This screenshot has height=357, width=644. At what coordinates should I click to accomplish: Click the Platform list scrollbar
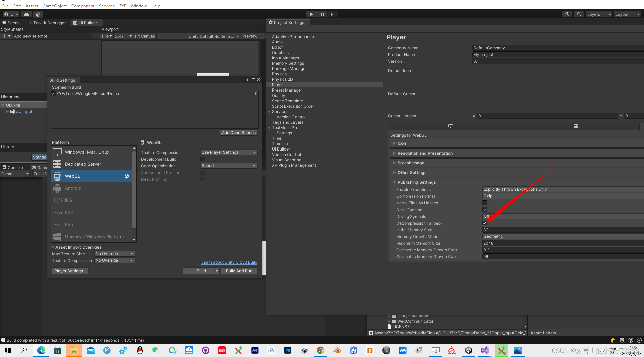[x=134, y=189]
